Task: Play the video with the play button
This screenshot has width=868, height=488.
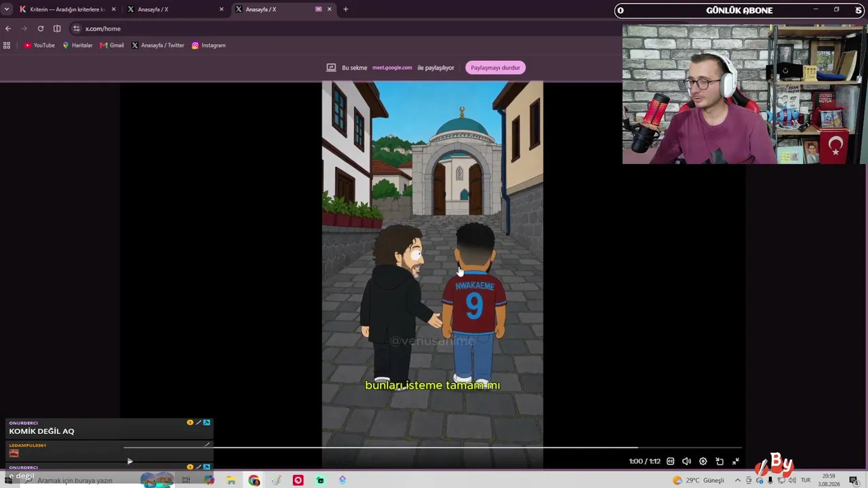Action: coord(130,462)
